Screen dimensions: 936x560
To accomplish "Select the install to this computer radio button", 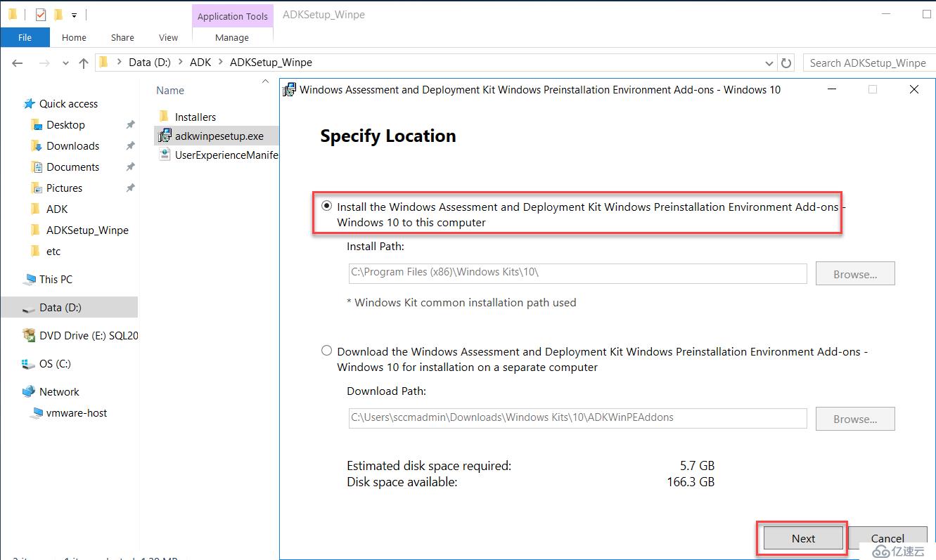I will tap(326, 206).
